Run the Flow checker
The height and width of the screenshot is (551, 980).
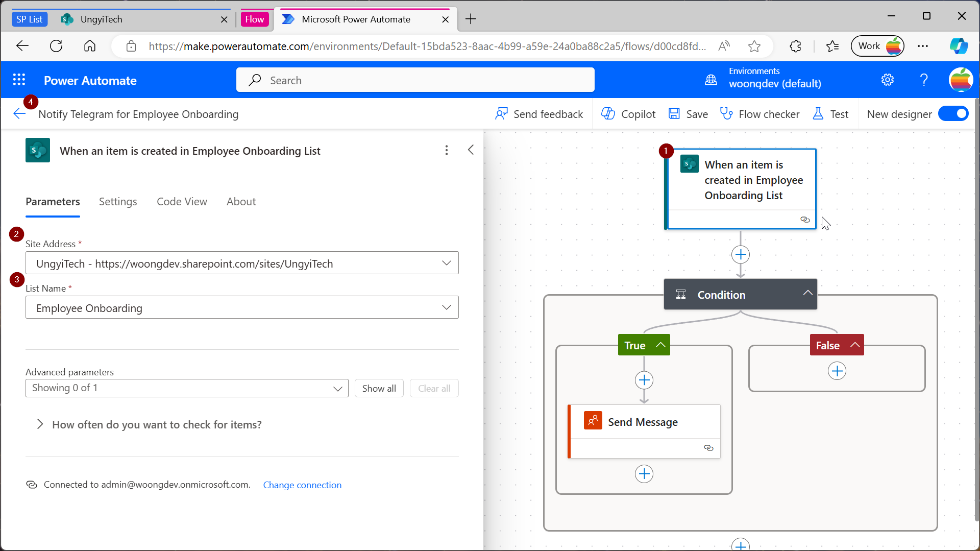click(x=759, y=113)
